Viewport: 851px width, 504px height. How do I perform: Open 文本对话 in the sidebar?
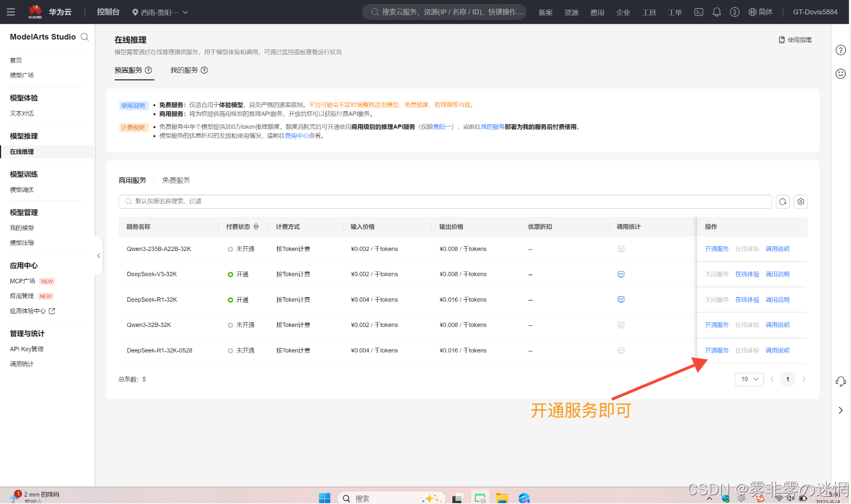pos(22,114)
